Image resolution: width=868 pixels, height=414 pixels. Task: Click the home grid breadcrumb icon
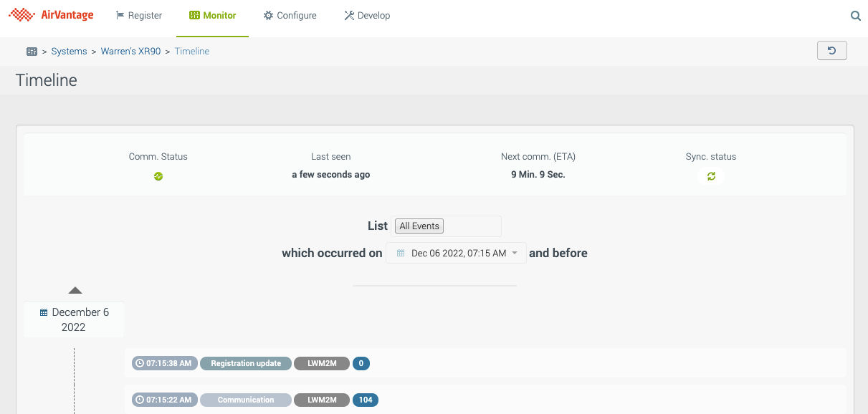(x=32, y=52)
